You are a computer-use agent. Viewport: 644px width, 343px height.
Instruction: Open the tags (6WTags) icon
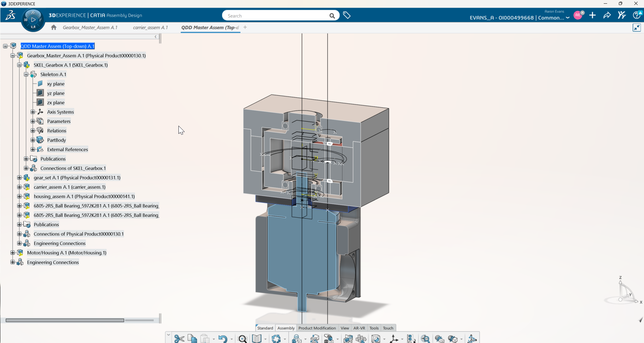[347, 15]
